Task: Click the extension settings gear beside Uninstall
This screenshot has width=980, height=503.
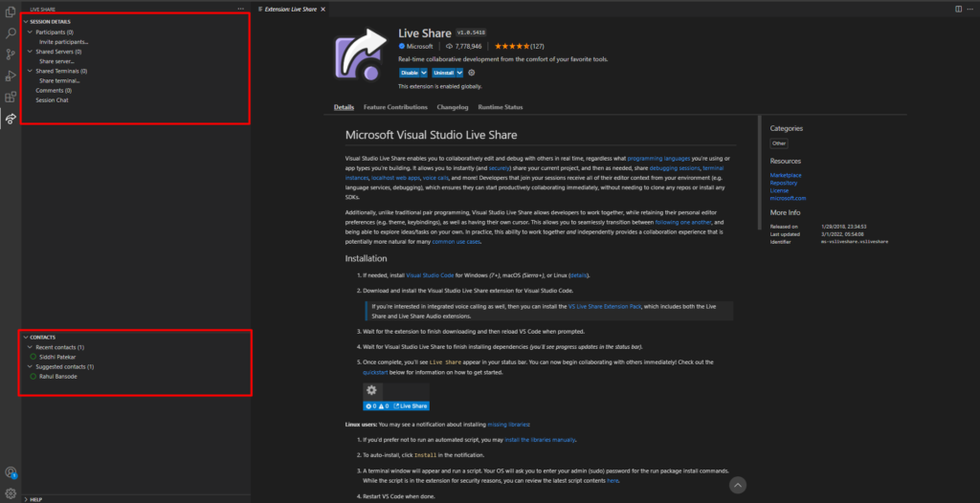Action: pyautogui.click(x=471, y=73)
